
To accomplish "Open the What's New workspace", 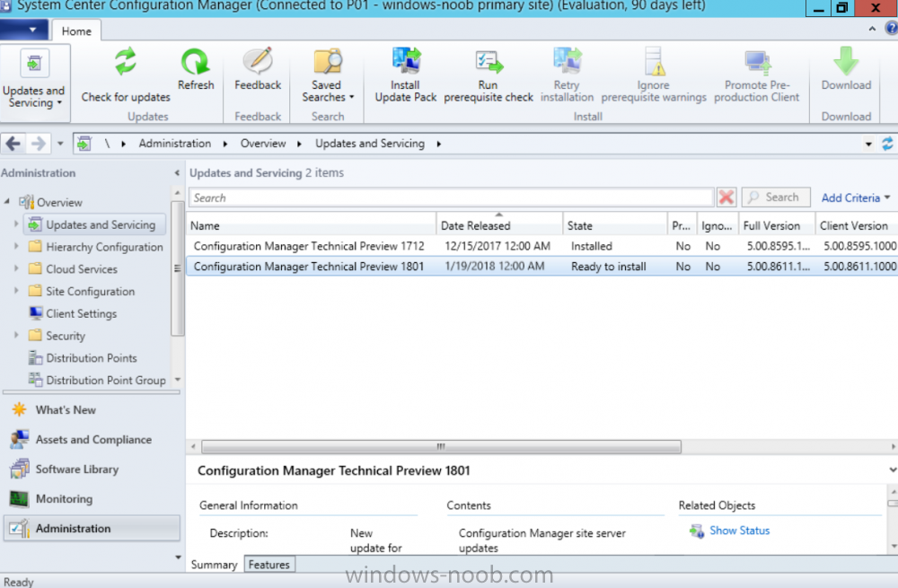I will click(x=92, y=410).
